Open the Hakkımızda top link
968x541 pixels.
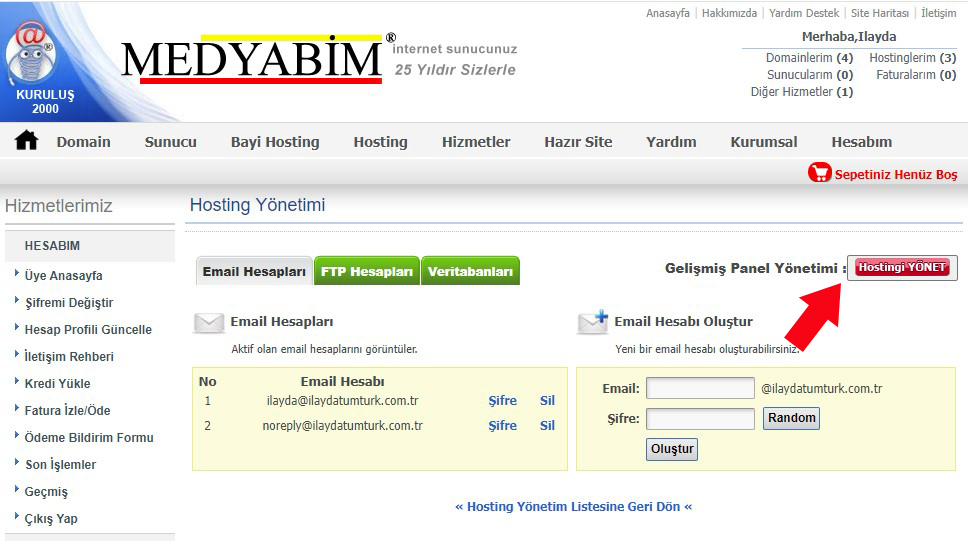729,13
